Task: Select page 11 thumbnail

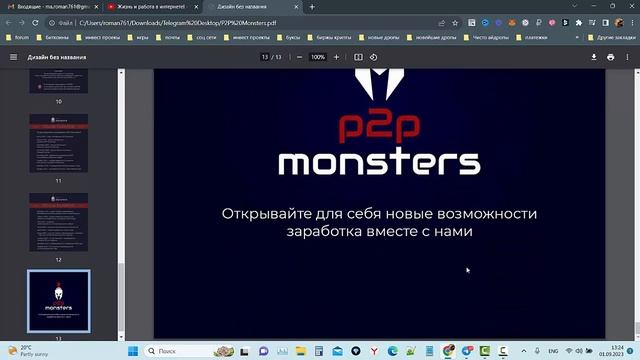Action: click(x=59, y=143)
